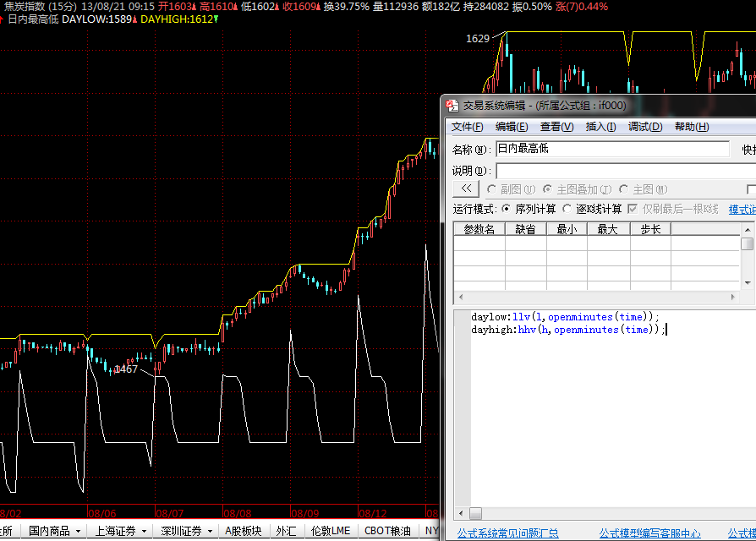Click the 名称 input field
Viewport: 756px width, 541px height.
click(x=611, y=149)
